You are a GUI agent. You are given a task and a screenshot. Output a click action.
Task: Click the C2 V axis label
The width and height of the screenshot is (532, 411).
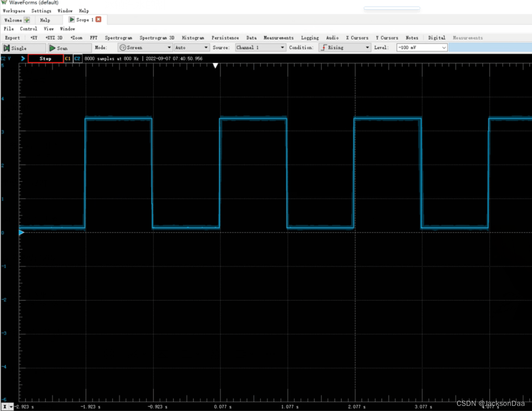6,58
